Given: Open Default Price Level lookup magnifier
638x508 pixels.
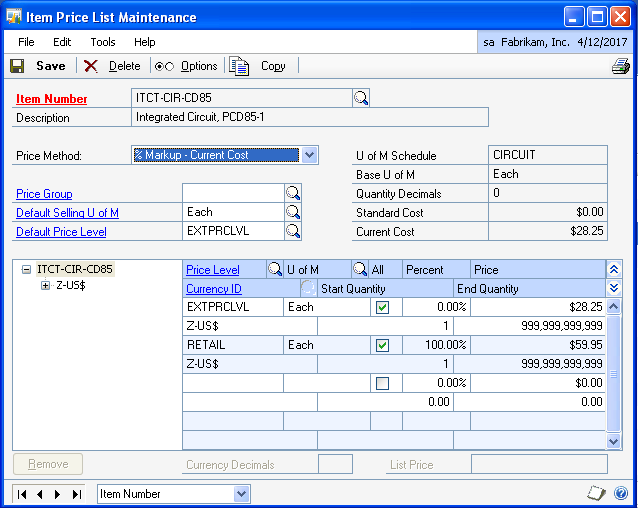Looking at the screenshot, I should coord(293,231).
